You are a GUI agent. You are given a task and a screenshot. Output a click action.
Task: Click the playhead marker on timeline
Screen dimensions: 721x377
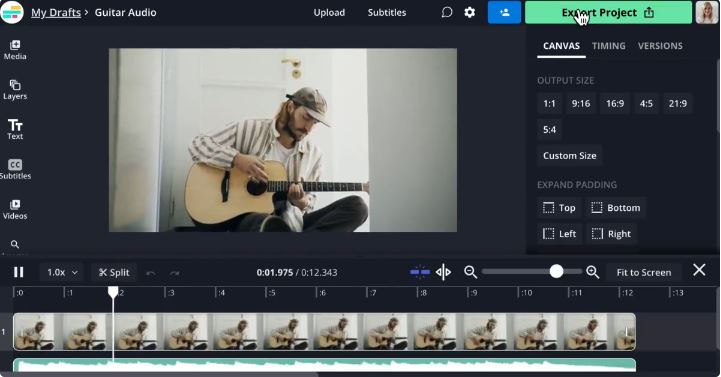coord(113,291)
